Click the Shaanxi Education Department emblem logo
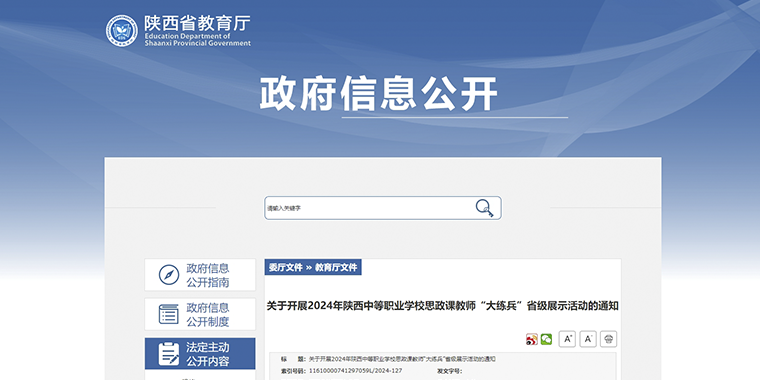The height and width of the screenshot is (380, 760). [122, 31]
